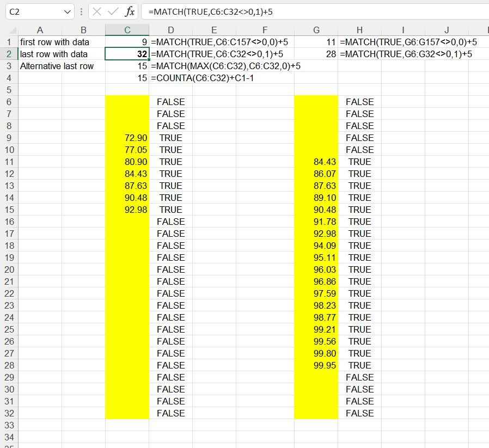Select row 5 header
The image size is (489, 448).
point(9,90)
